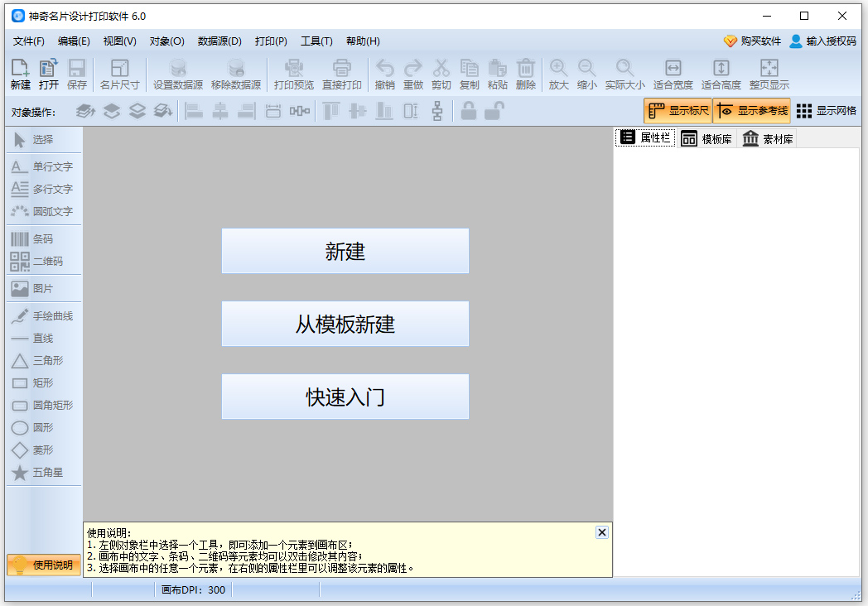This screenshot has width=868, height=606.
Task: Click the 从模板新建 button
Action: click(345, 324)
